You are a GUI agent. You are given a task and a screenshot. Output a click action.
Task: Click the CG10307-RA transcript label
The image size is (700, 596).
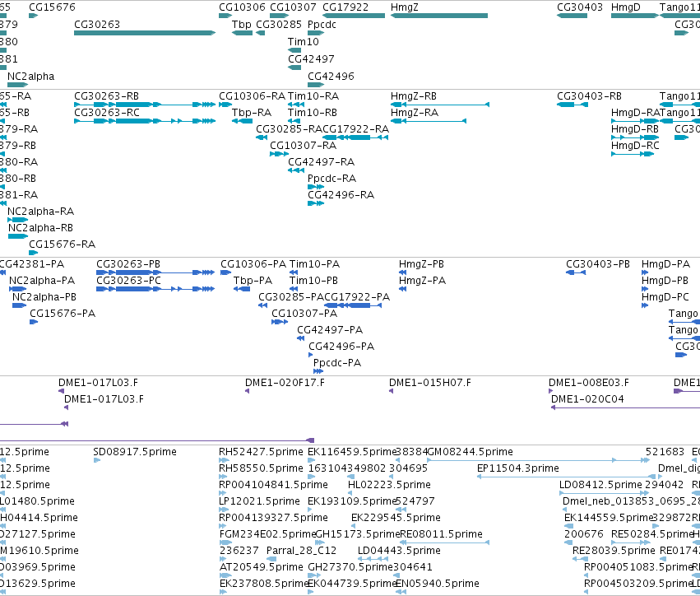click(x=304, y=146)
